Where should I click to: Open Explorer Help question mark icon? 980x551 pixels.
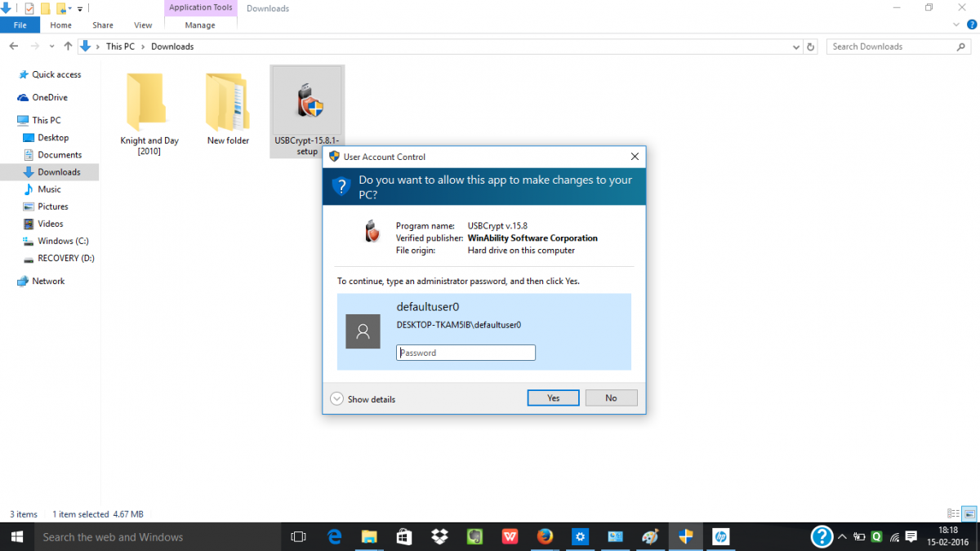(x=971, y=25)
